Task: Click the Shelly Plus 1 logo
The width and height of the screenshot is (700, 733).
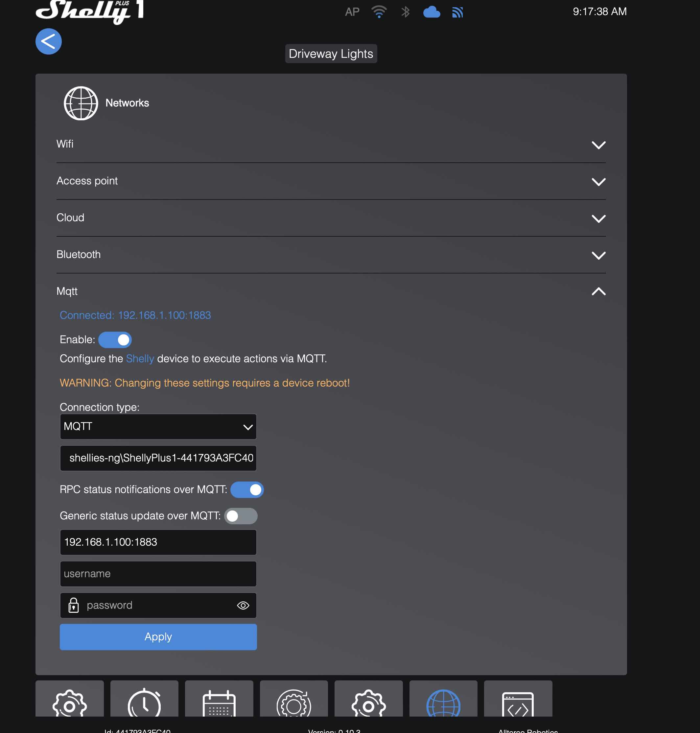Action: click(x=89, y=12)
